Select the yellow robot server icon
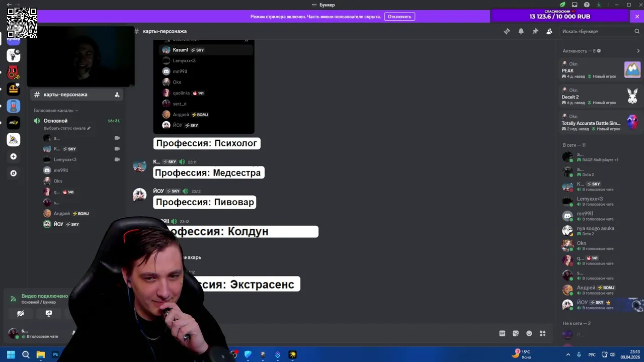644x362 pixels. pyautogui.click(x=14, y=89)
